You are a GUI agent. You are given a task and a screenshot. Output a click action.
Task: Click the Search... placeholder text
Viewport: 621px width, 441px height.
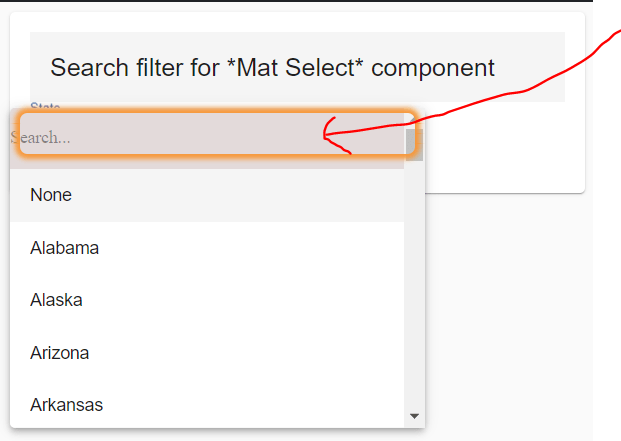[x=40, y=137]
